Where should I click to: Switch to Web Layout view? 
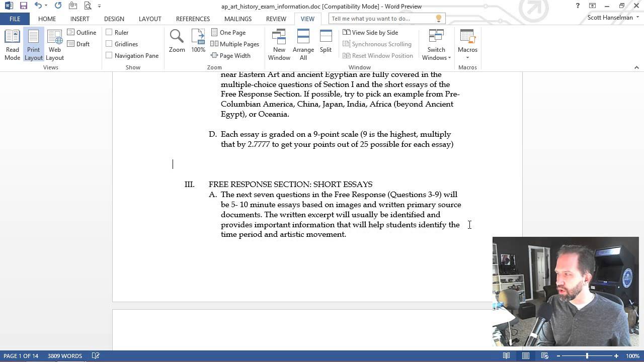pyautogui.click(x=55, y=45)
